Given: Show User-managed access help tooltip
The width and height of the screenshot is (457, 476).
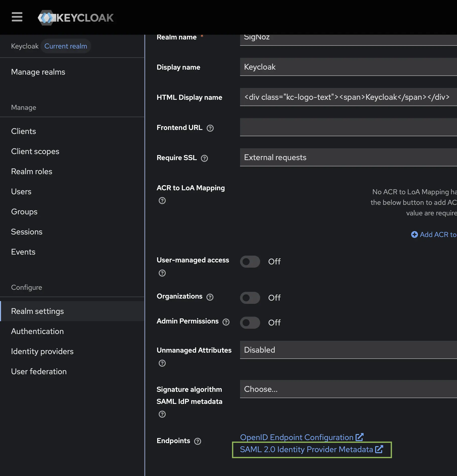Looking at the screenshot, I should tap(162, 273).
